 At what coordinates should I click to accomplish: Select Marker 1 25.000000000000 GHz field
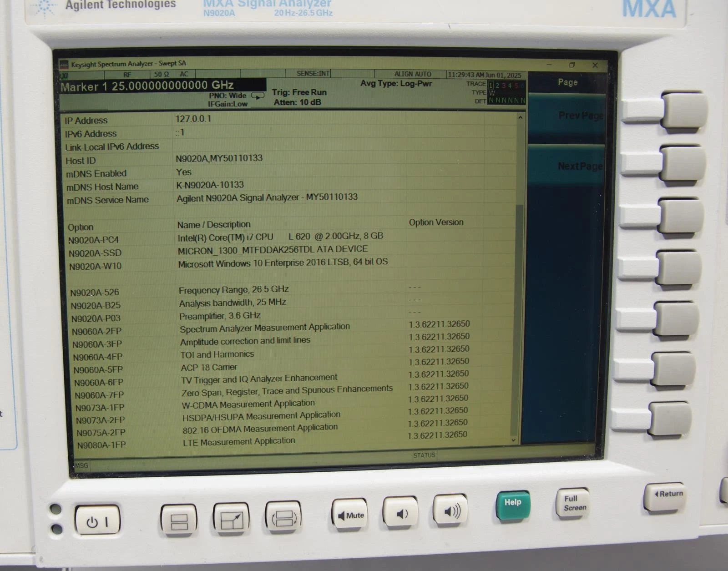click(x=163, y=86)
